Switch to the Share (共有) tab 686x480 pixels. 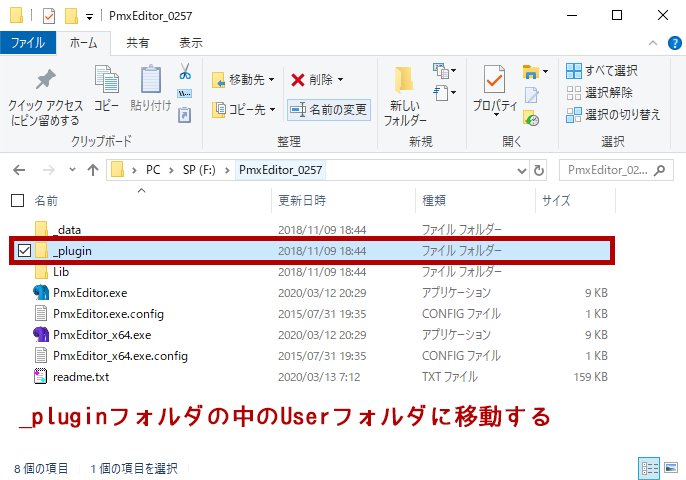click(x=138, y=43)
